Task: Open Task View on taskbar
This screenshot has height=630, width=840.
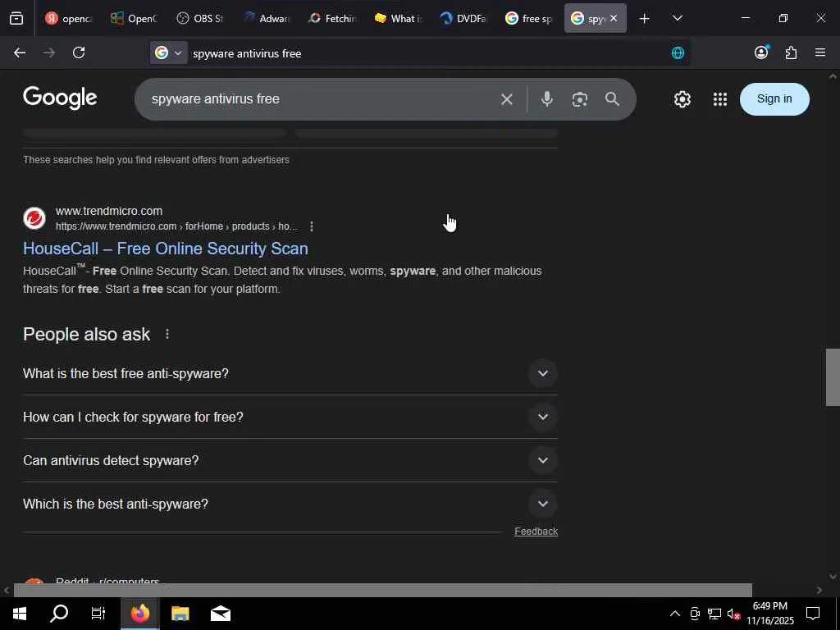Action: pyautogui.click(x=98, y=614)
